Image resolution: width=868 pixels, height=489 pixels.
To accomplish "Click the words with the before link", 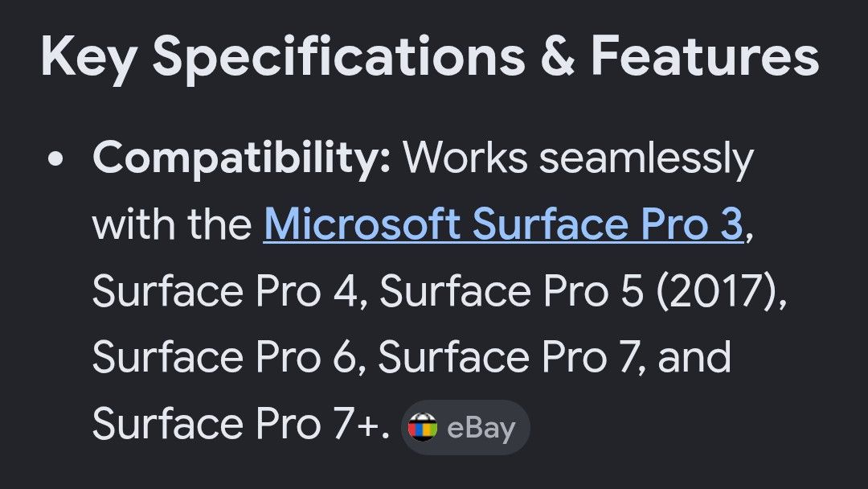I will click(x=172, y=224).
